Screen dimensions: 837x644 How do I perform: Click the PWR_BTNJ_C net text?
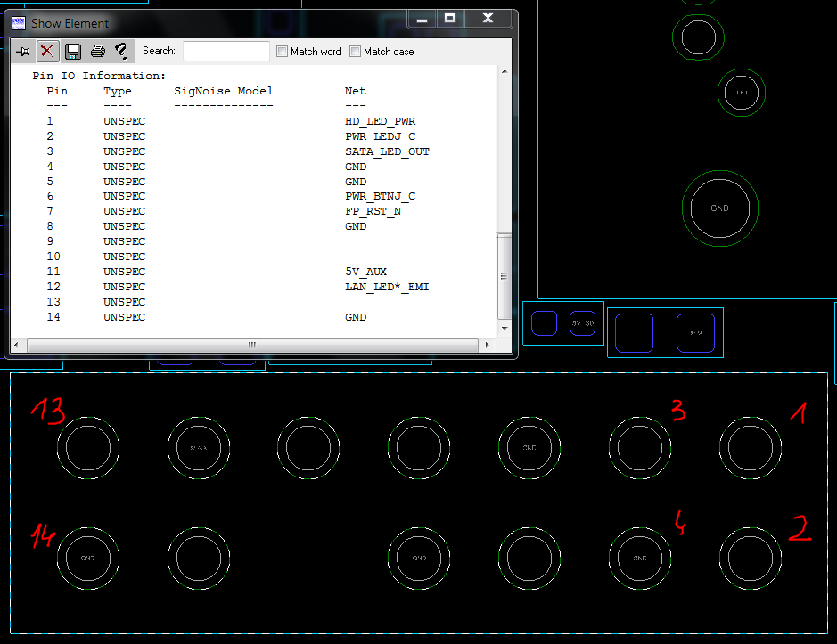click(x=380, y=196)
